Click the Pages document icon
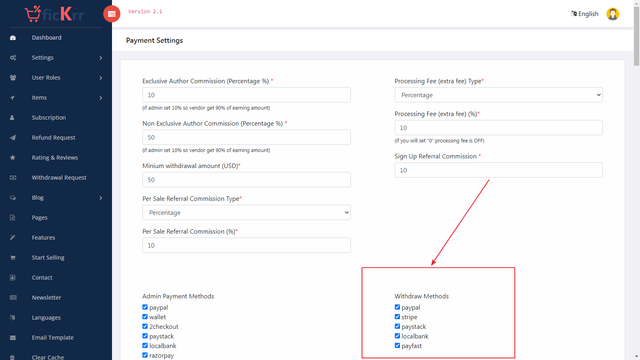The image size is (640, 360). [x=13, y=218]
